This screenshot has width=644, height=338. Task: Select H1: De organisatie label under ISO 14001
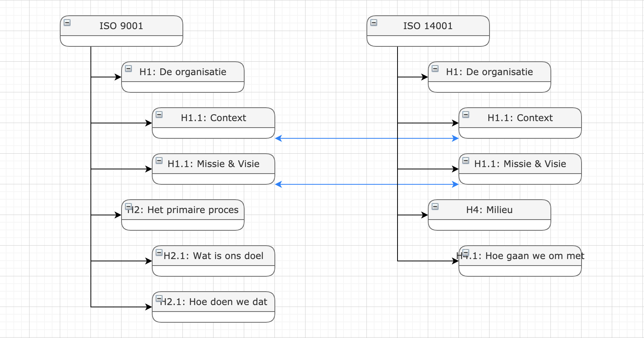[490, 72]
